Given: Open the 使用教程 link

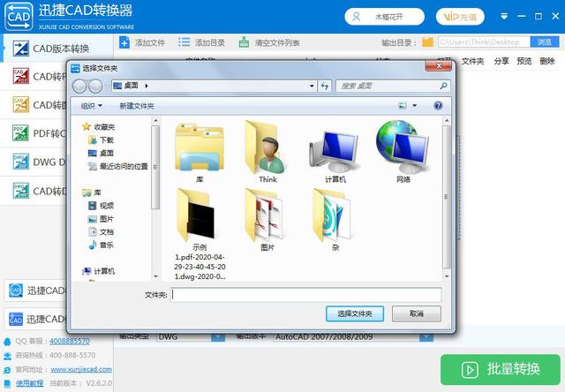Looking at the screenshot, I should coord(29,383).
